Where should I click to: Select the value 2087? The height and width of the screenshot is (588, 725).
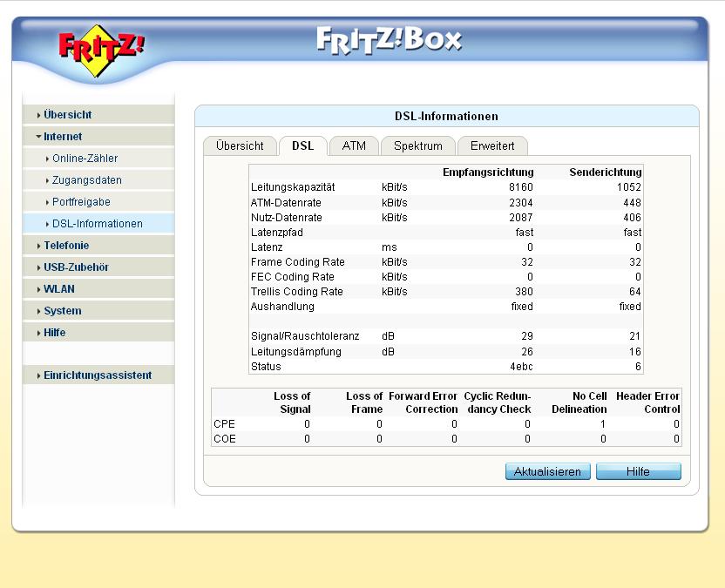click(521, 217)
